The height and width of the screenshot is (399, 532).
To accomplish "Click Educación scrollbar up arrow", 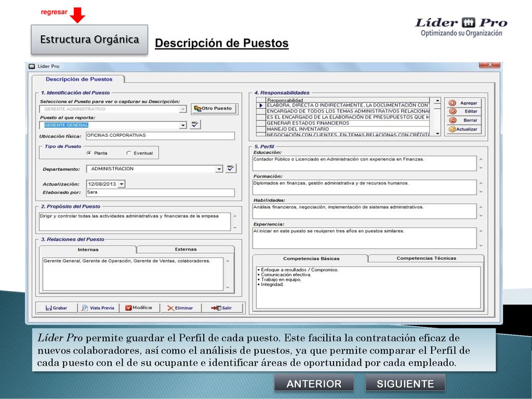I will pos(481,159).
